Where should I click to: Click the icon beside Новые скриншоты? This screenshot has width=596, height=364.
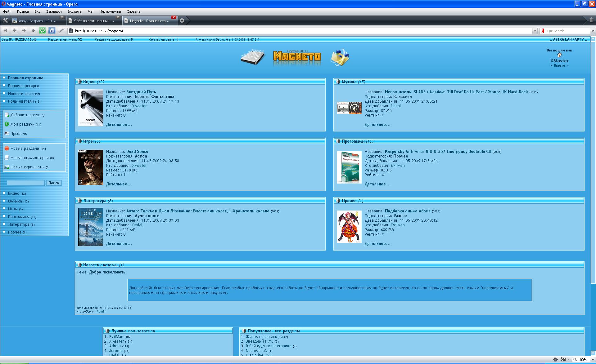coord(7,167)
